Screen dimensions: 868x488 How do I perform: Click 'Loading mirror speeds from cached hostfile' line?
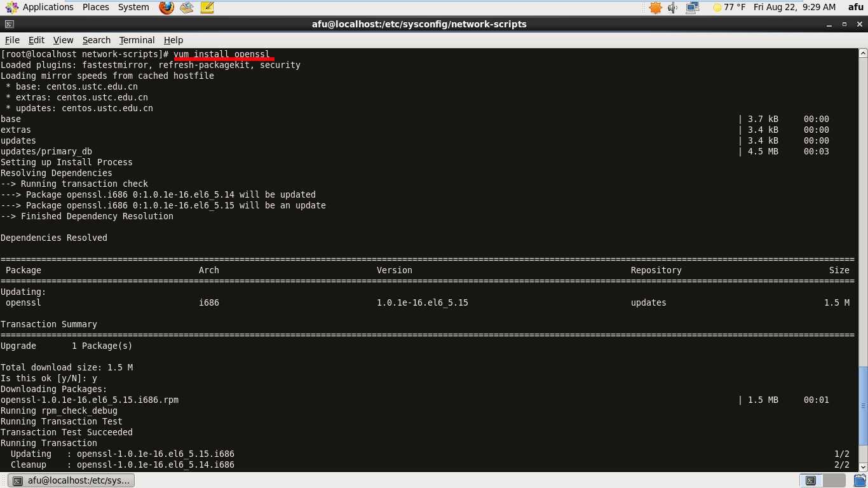107,76
